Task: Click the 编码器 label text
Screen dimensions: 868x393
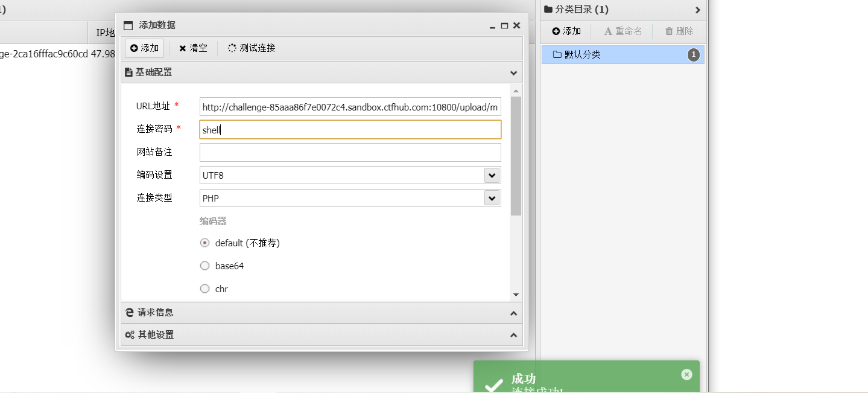Action: click(213, 221)
